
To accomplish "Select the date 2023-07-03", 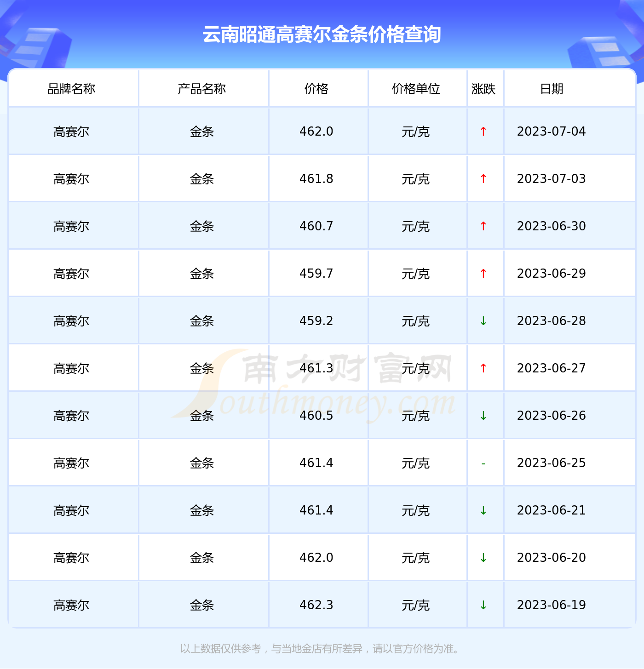I will pos(552,179).
